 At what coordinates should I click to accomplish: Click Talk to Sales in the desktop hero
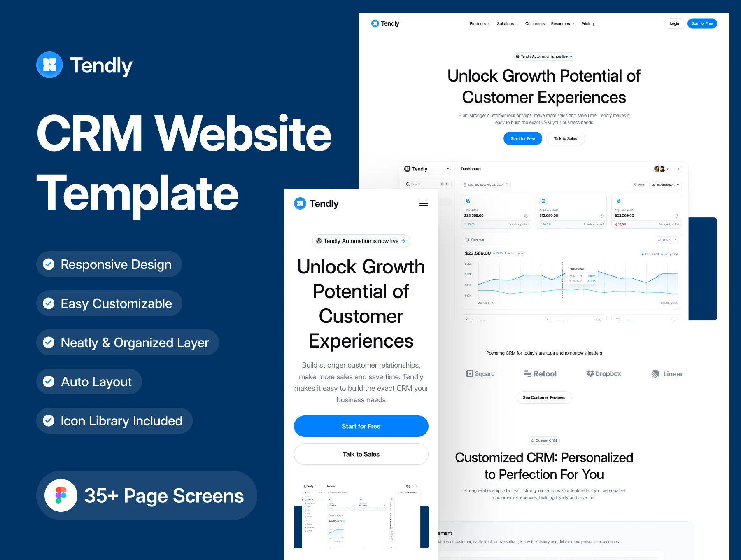(565, 138)
